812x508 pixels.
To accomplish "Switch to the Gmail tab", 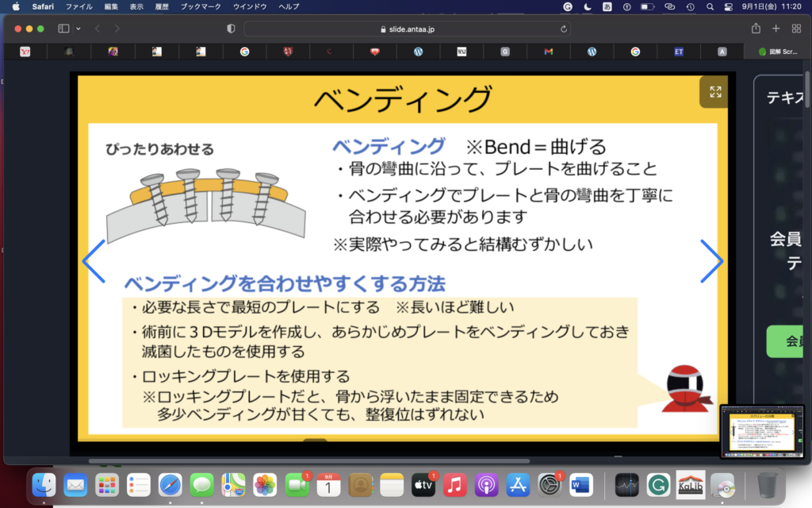I will (x=548, y=52).
